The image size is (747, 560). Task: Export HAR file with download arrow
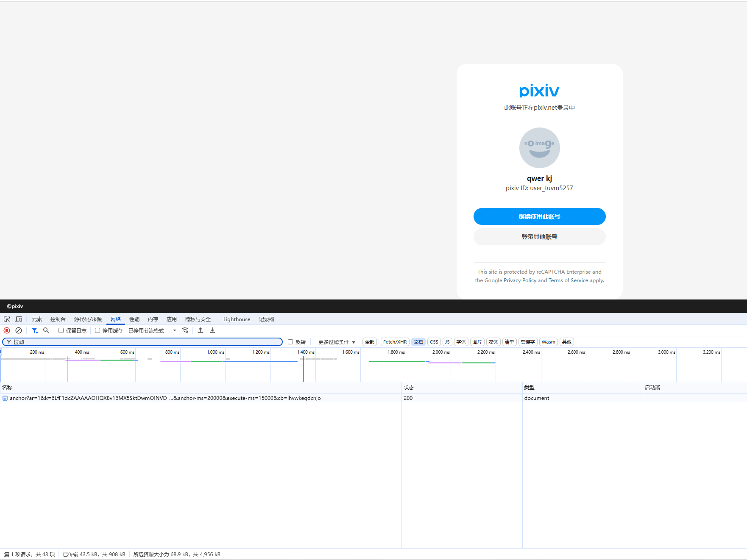[x=212, y=330]
